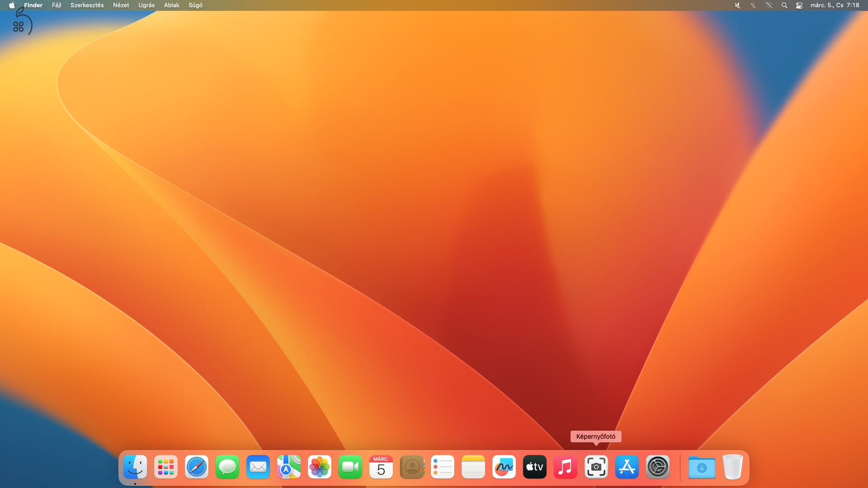
Task: Open Control Center in the menu bar
Action: point(799,5)
